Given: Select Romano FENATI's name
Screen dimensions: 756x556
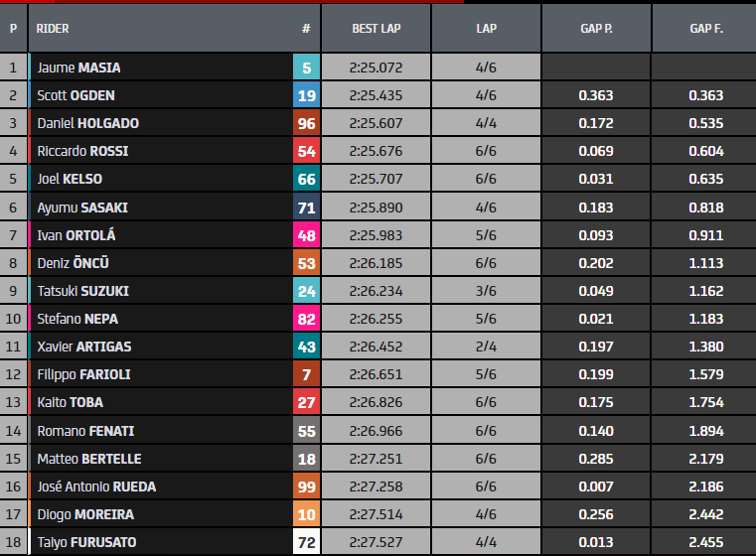Looking at the screenshot, I should (x=85, y=431).
